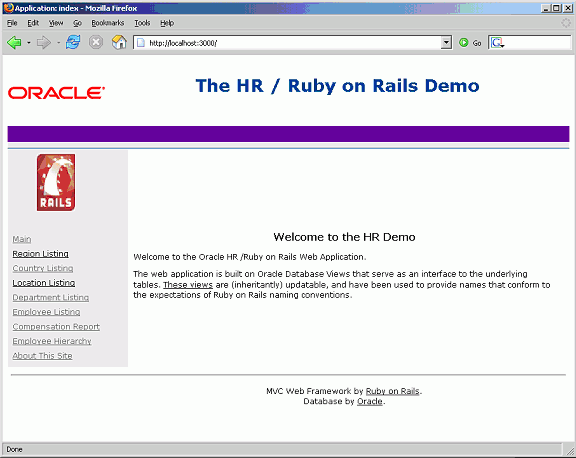The image size is (576, 458).
Task: Open the Go menu
Action: [x=77, y=23]
